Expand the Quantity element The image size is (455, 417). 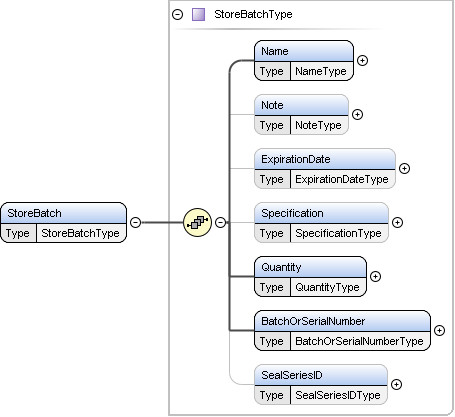tap(375, 276)
